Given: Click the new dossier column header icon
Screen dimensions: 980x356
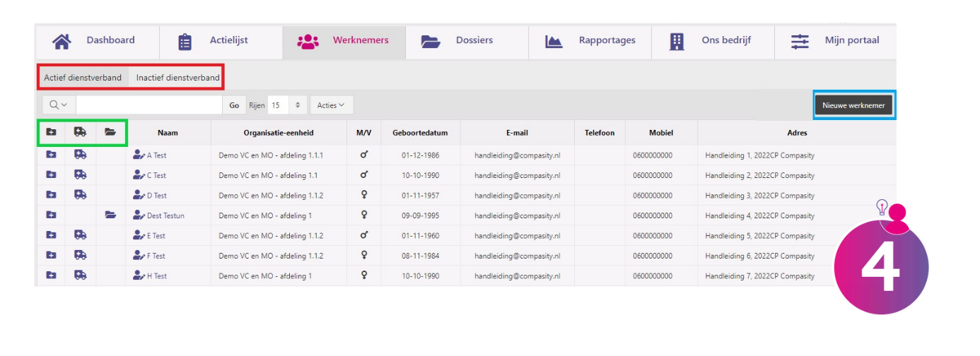Looking at the screenshot, I should tap(51, 132).
